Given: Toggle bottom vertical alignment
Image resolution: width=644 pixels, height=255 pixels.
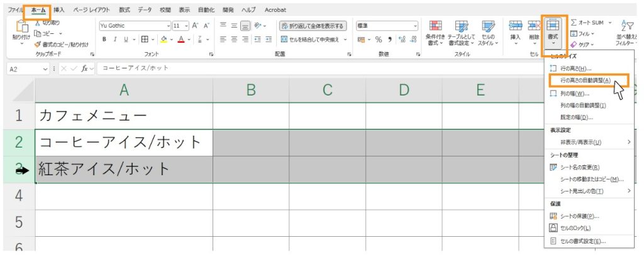Looking at the screenshot, I should (245, 25).
